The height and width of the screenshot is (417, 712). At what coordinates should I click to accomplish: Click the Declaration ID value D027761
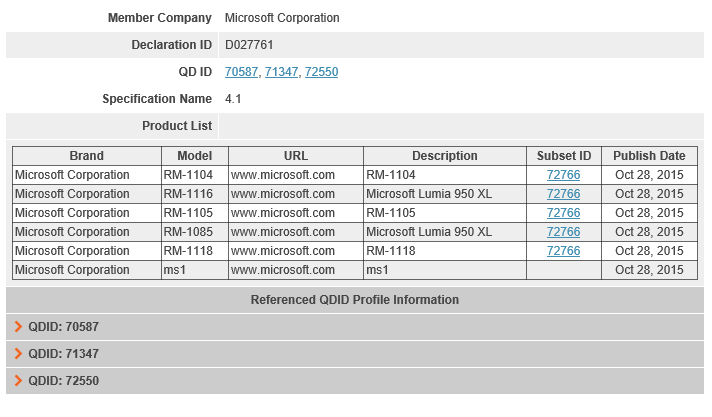pyautogui.click(x=249, y=45)
